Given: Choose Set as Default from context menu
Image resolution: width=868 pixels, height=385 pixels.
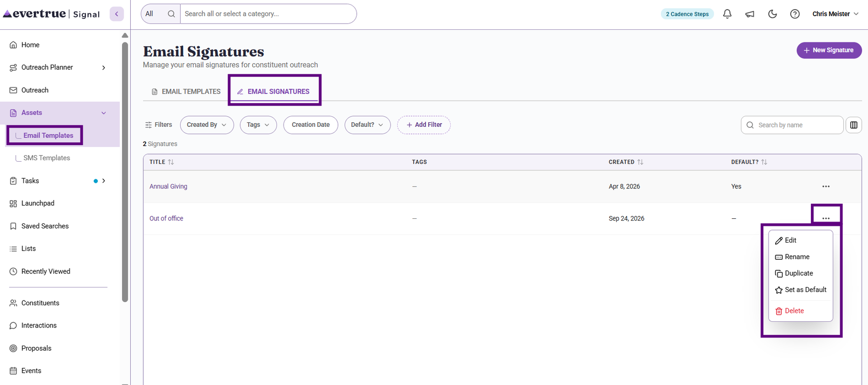Looking at the screenshot, I should pos(800,290).
